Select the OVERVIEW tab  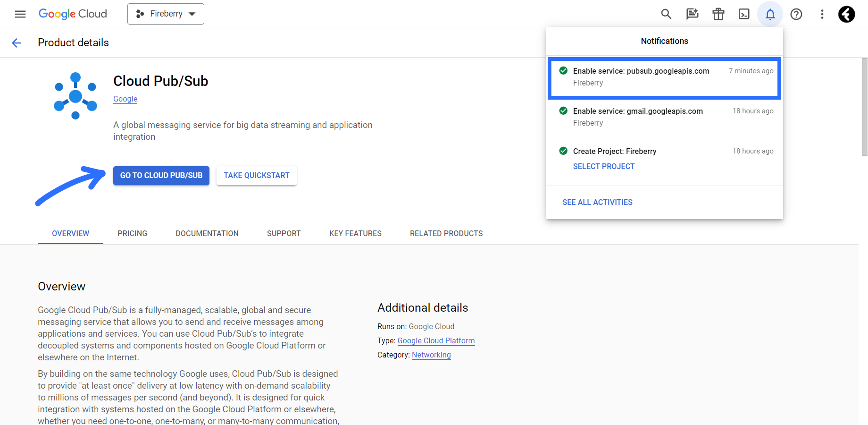coord(70,233)
